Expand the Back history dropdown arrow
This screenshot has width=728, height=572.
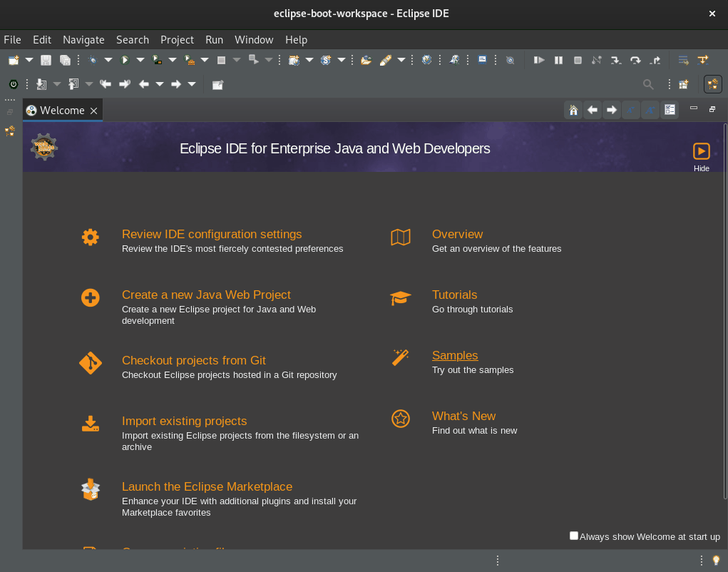click(x=159, y=84)
